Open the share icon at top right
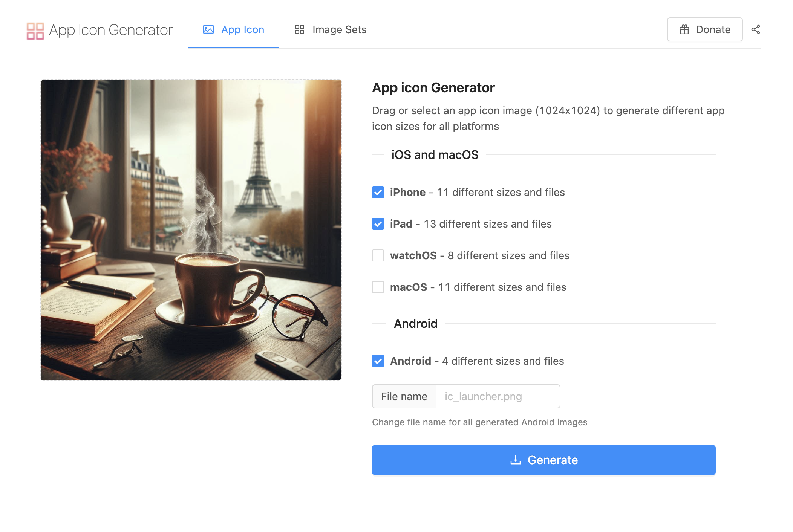The height and width of the screenshot is (532, 793). [755, 29]
